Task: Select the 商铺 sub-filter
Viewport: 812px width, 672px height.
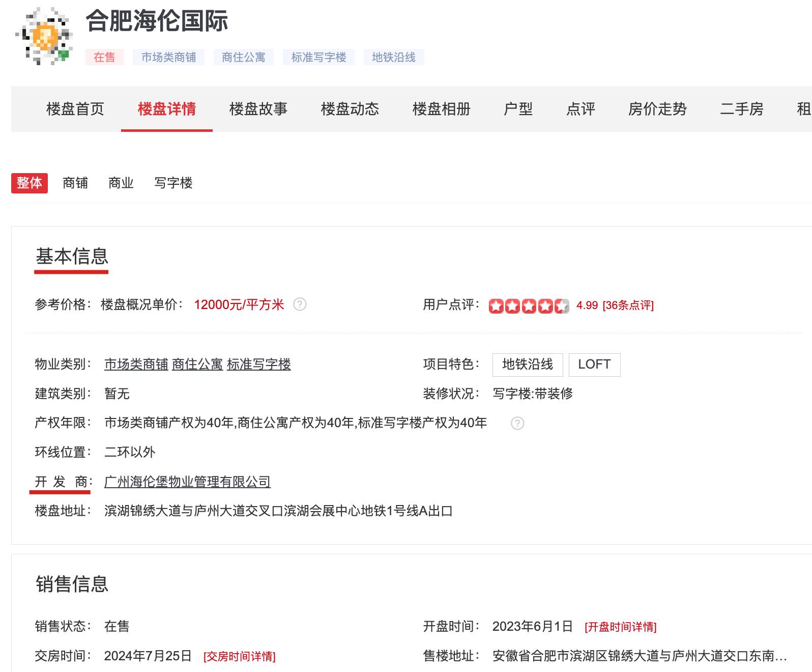Action: pos(75,183)
